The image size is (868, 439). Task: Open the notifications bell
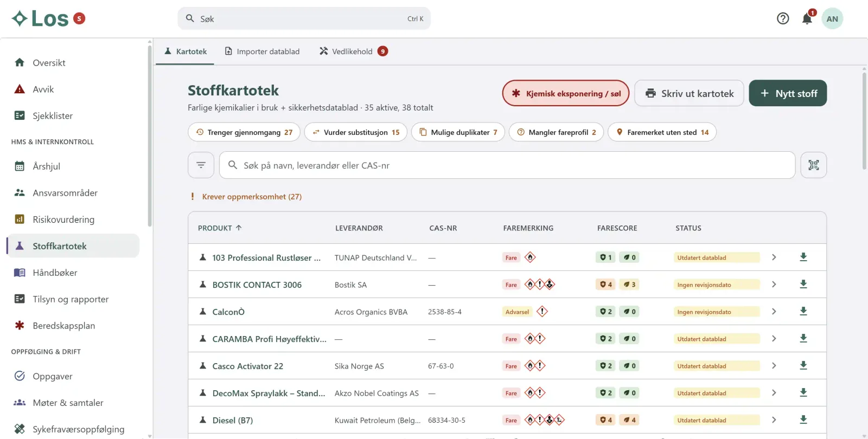pyautogui.click(x=807, y=18)
